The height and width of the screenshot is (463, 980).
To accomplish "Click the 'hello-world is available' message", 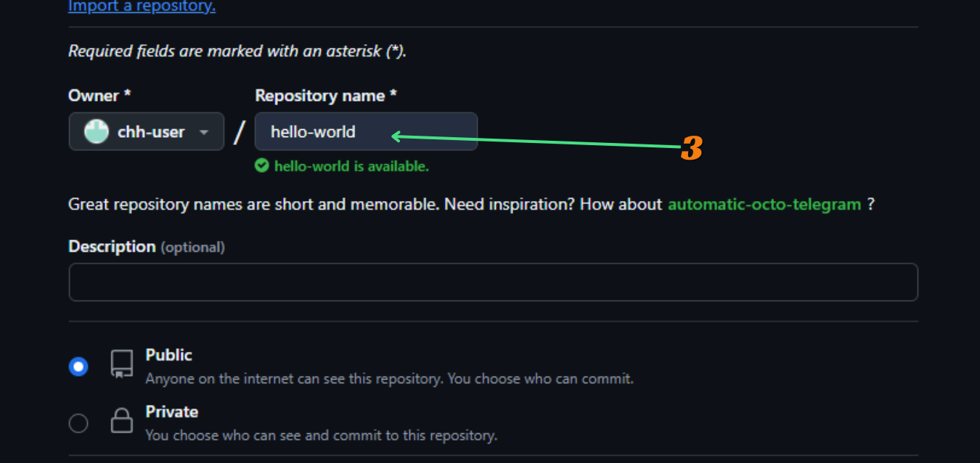I will coord(351,166).
